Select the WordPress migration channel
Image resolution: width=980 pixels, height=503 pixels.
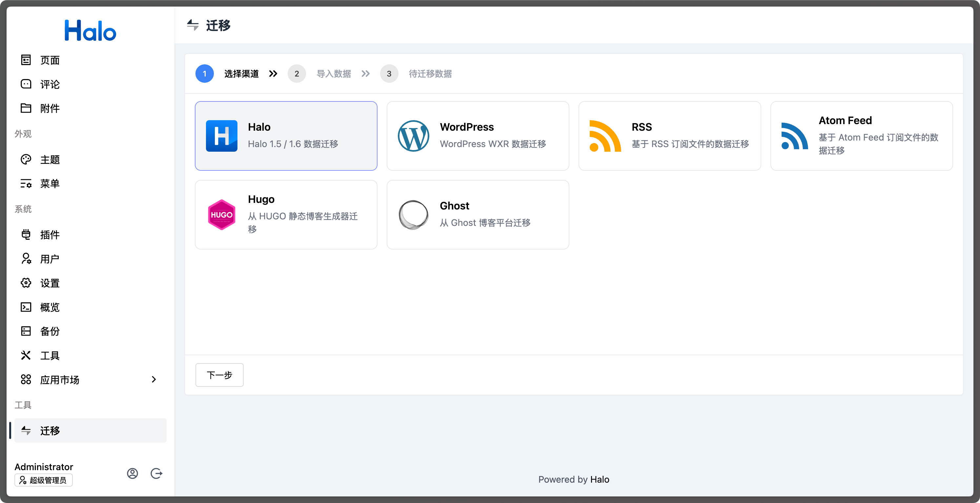click(x=478, y=136)
